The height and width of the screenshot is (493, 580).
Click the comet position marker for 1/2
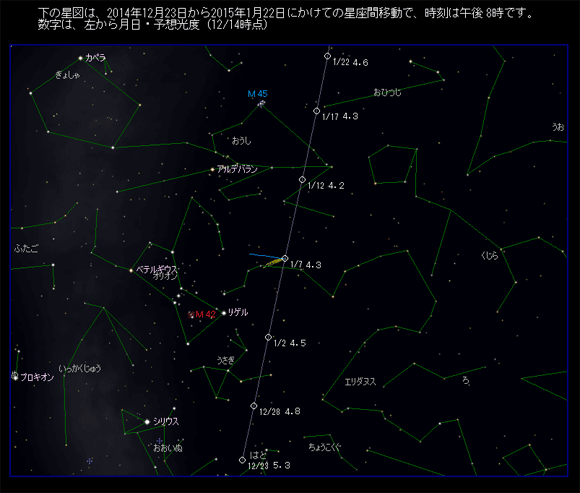pyautogui.click(x=268, y=337)
